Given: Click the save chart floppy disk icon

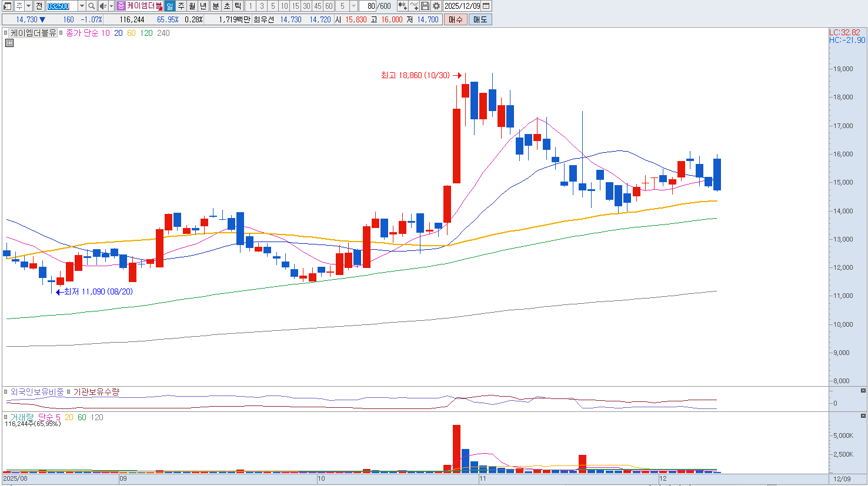Looking at the screenshot, I should (x=425, y=6).
